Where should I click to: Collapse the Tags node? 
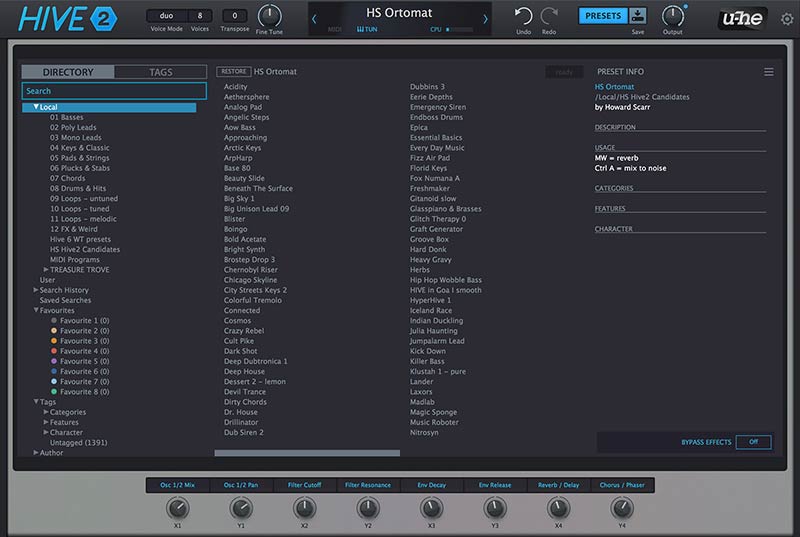(36, 401)
